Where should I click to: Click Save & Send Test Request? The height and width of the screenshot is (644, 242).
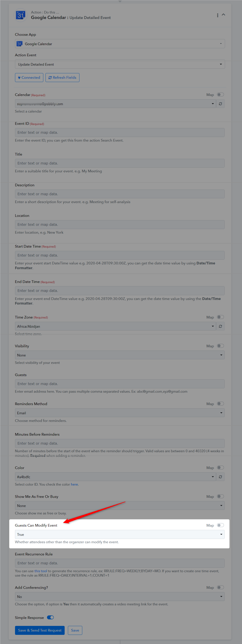tap(40, 630)
